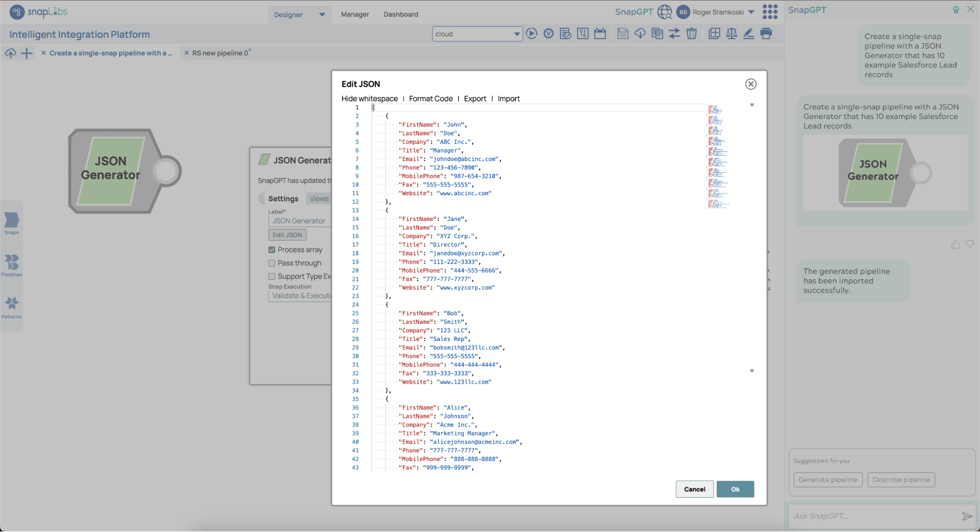Expand the Designer view selector arrow
This screenshot has height=532, width=980.
[x=322, y=14]
